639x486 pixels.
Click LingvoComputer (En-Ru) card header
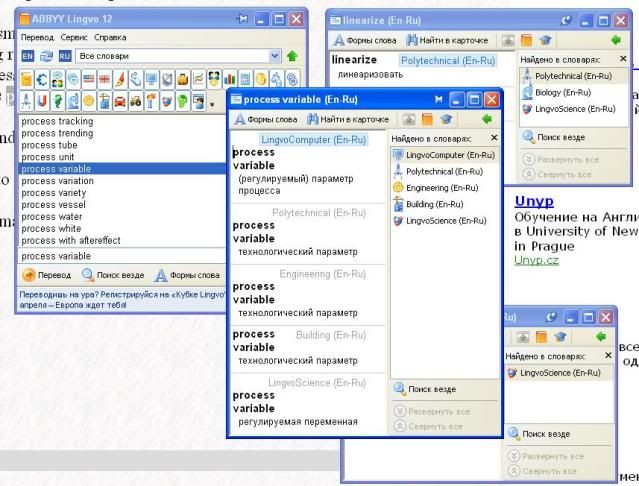pos(313,140)
